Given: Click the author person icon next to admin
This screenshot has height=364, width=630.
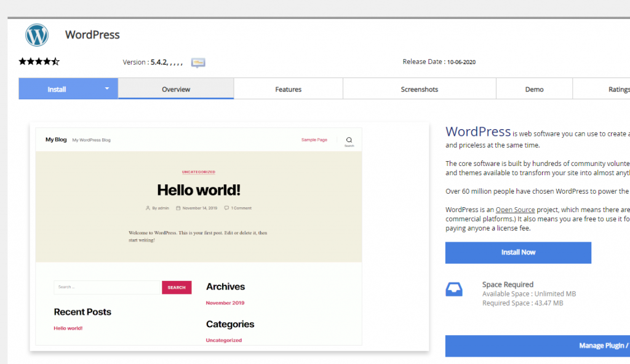Looking at the screenshot, I should 148,208.
